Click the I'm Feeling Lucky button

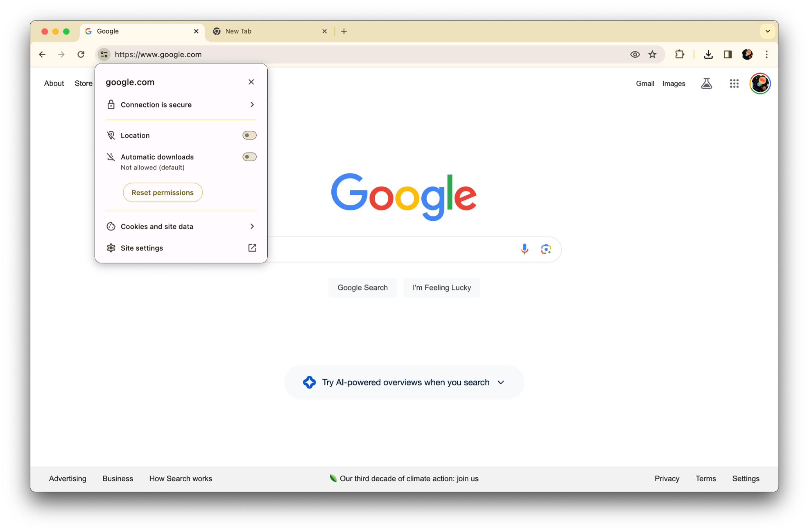click(442, 288)
